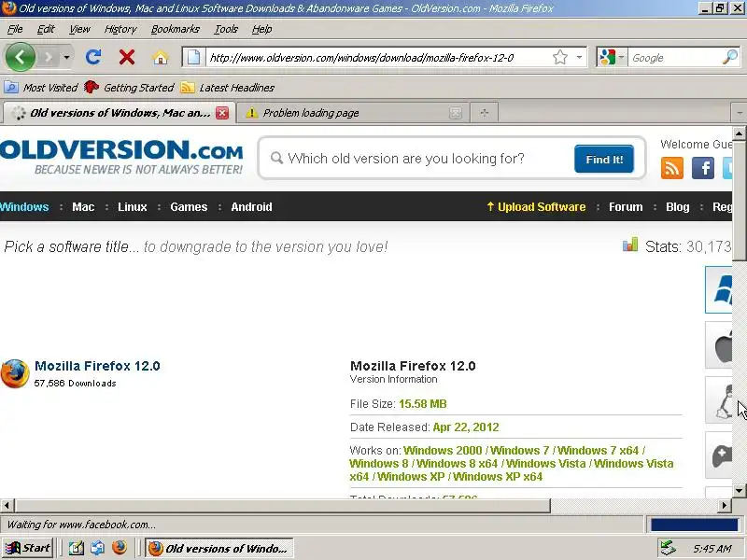Reload the page with the blue refresh icon

[x=93, y=58]
